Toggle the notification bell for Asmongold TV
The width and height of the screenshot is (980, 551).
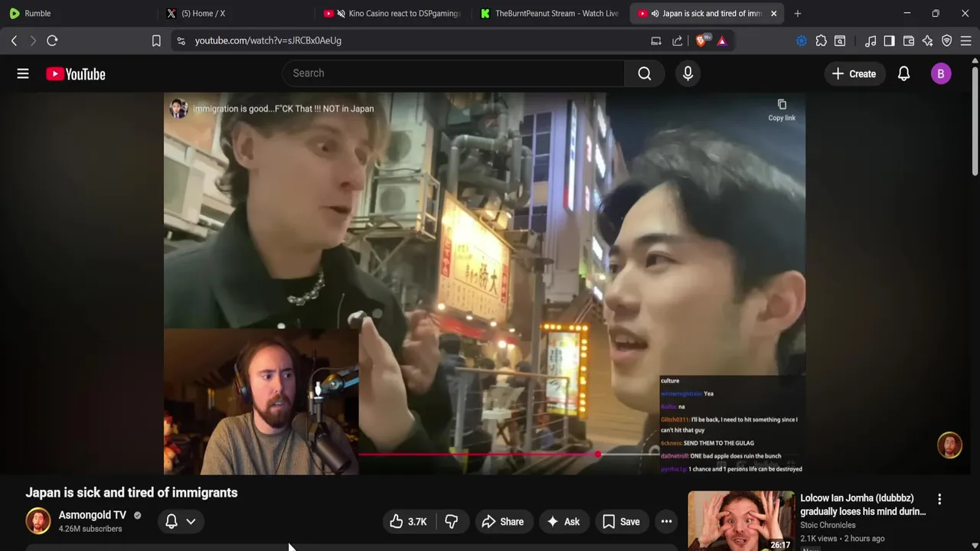171,521
